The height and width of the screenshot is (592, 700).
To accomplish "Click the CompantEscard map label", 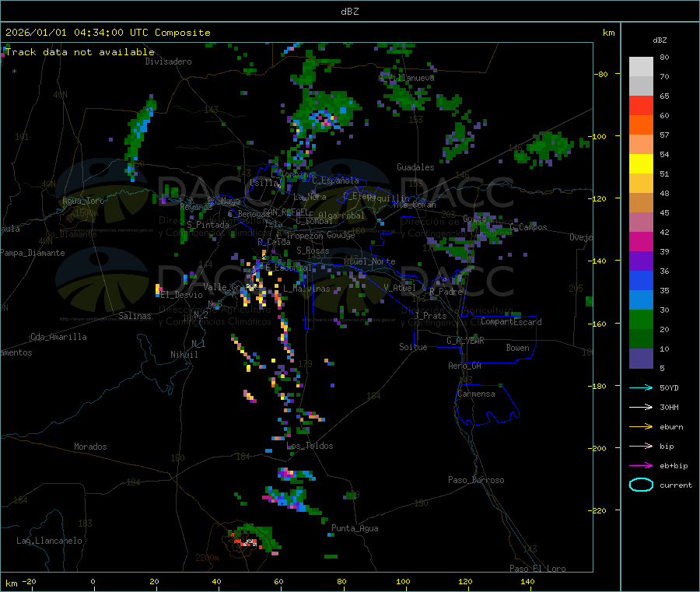I will (x=511, y=322).
